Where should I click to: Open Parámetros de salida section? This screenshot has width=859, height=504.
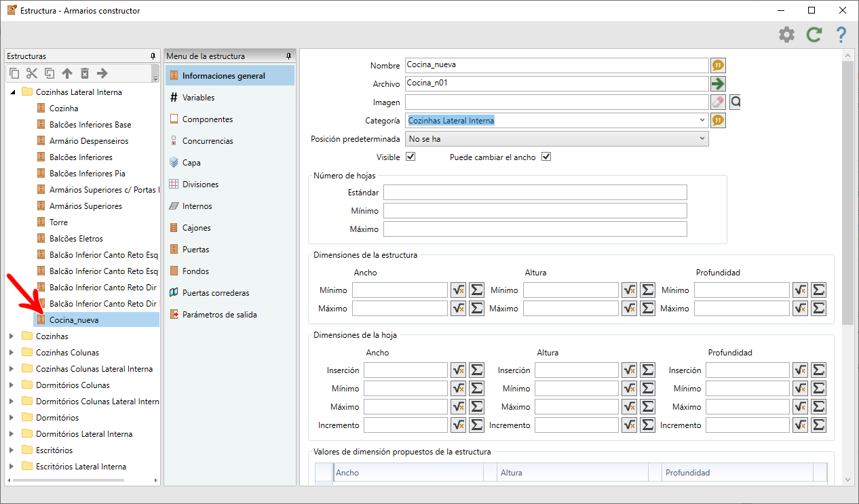(x=229, y=315)
